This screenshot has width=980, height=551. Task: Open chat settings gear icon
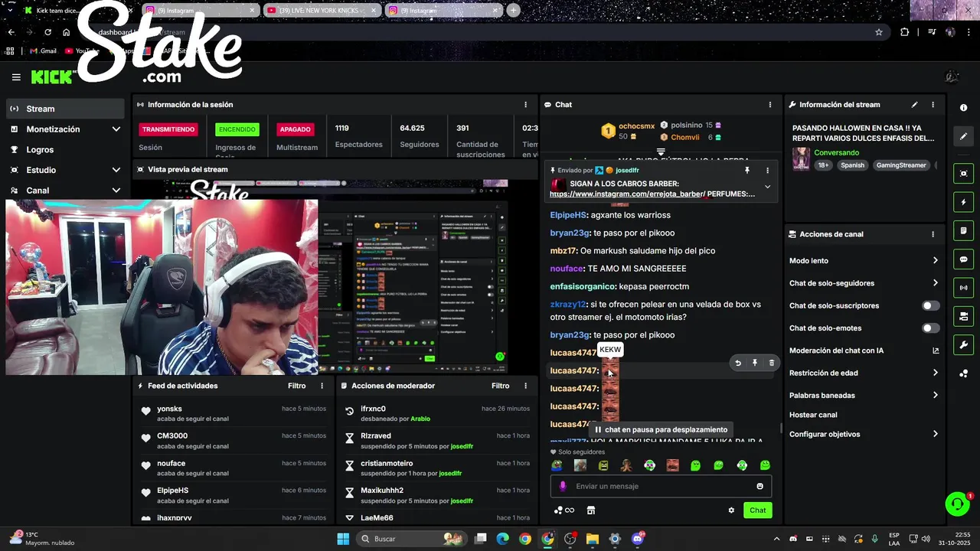(x=731, y=510)
